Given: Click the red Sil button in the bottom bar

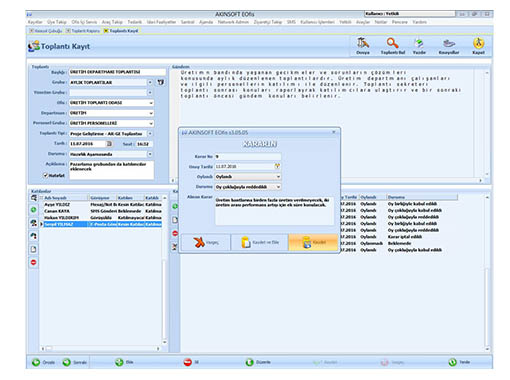Looking at the screenshot, I should [191, 362].
